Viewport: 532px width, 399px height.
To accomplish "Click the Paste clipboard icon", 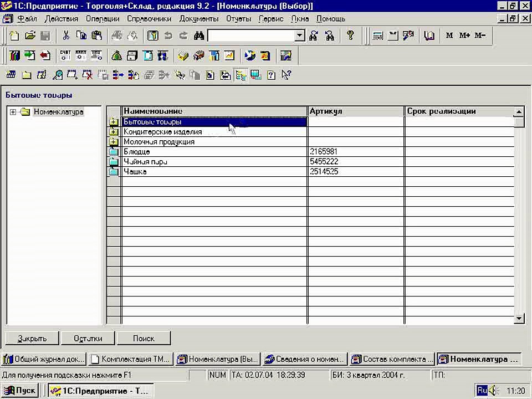I will [x=96, y=35].
